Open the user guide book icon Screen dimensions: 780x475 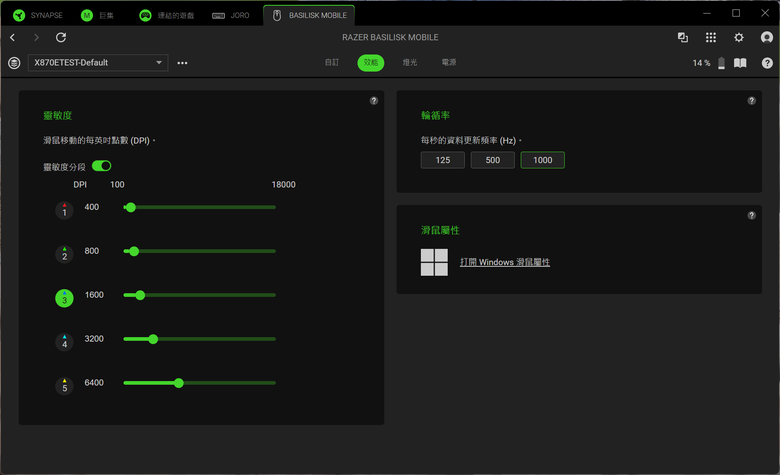click(740, 63)
